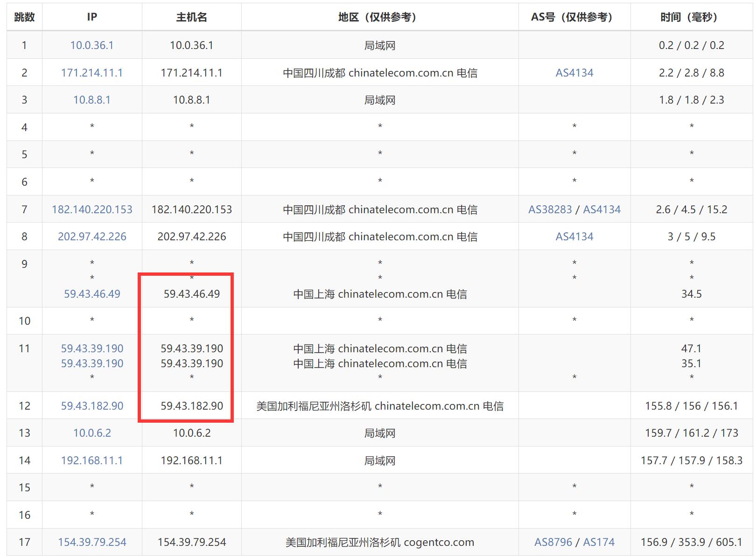
Task: Select hostname cell 192.168.11.1
Action: click(x=192, y=460)
